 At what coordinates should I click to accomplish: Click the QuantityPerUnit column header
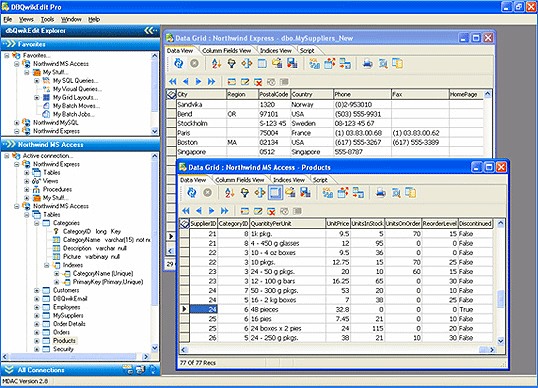coord(288,224)
